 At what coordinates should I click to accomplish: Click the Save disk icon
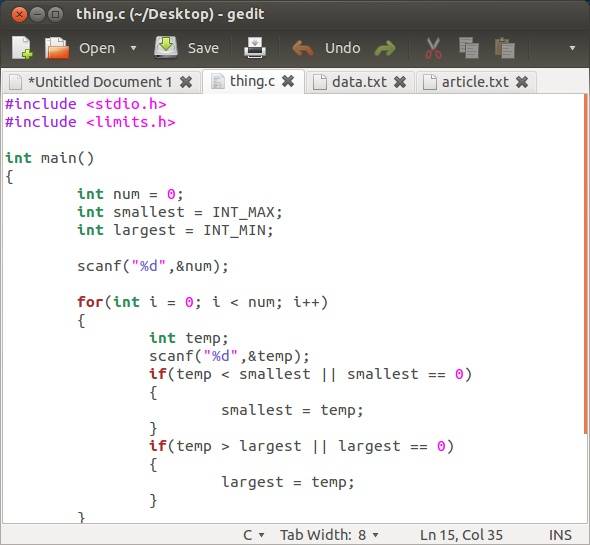pos(166,47)
